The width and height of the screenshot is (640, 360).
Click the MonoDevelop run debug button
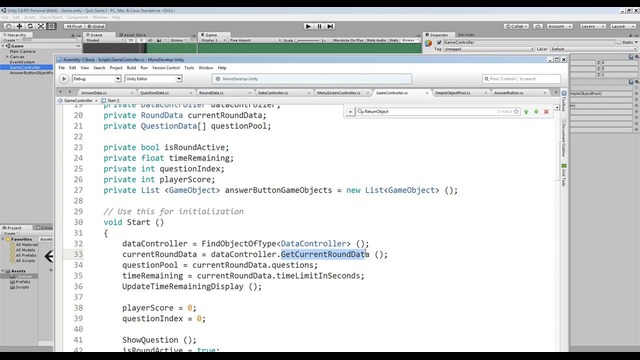(x=64, y=79)
